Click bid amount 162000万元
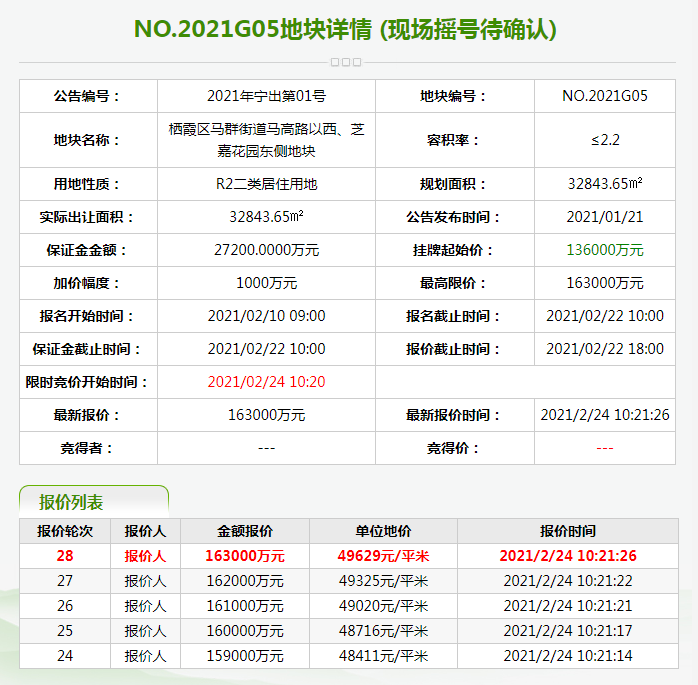 click(x=245, y=580)
